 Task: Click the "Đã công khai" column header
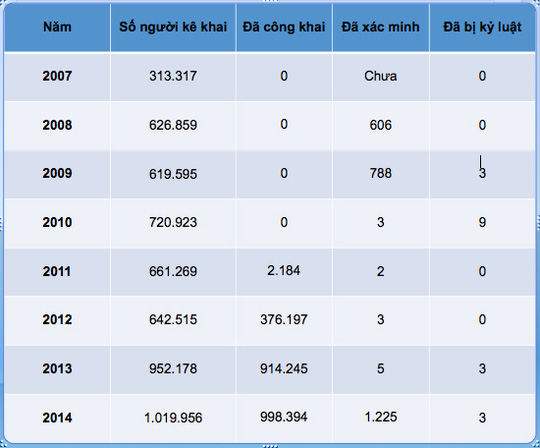(284, 27)
